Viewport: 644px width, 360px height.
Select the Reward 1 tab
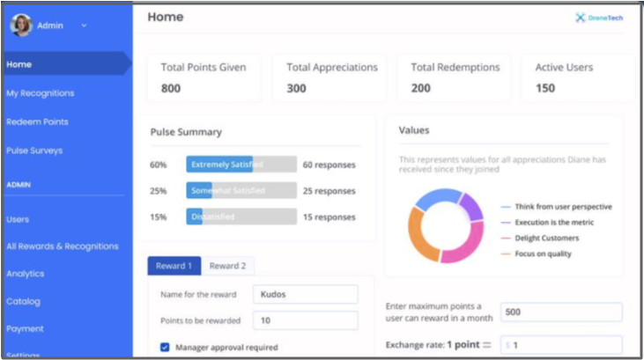click(x=174, y=266)
